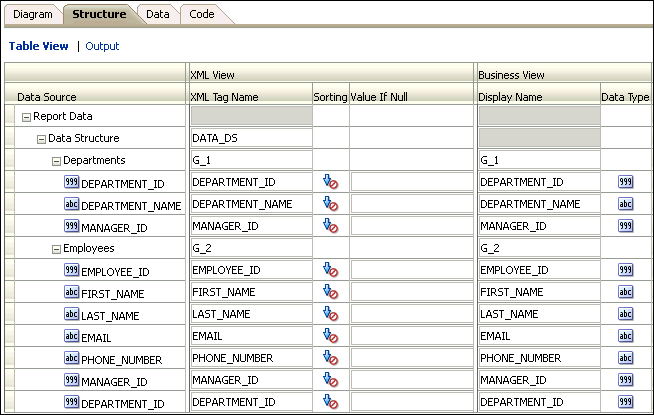
Task: Edit the G_2 display name field
Action: tap(539, 248)
